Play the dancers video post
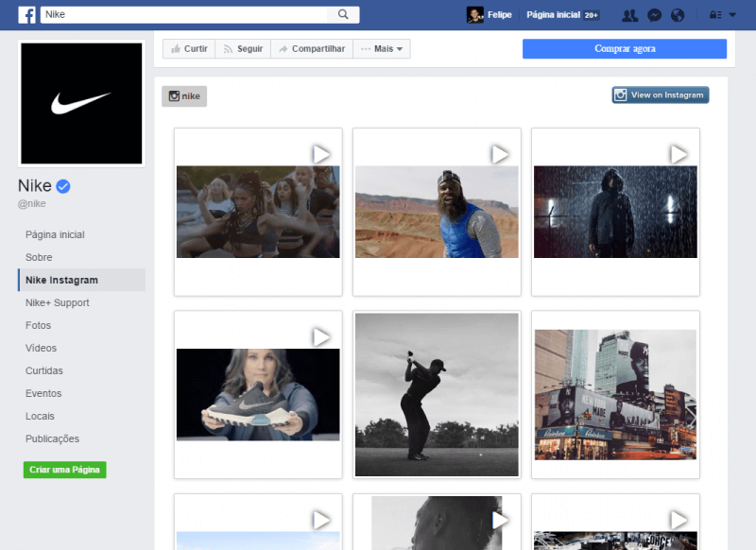 pos(321,155)
